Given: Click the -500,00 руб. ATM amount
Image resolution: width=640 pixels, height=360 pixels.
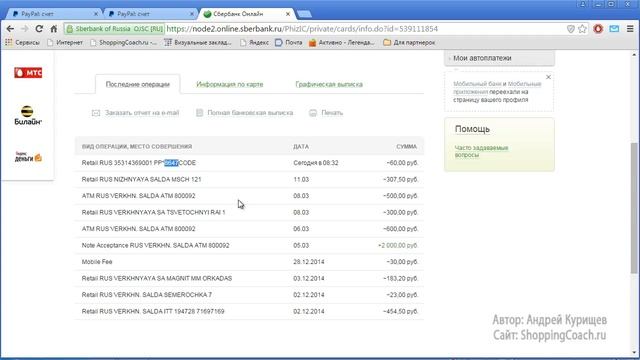Looking at the screenshot, I should 400,196.
